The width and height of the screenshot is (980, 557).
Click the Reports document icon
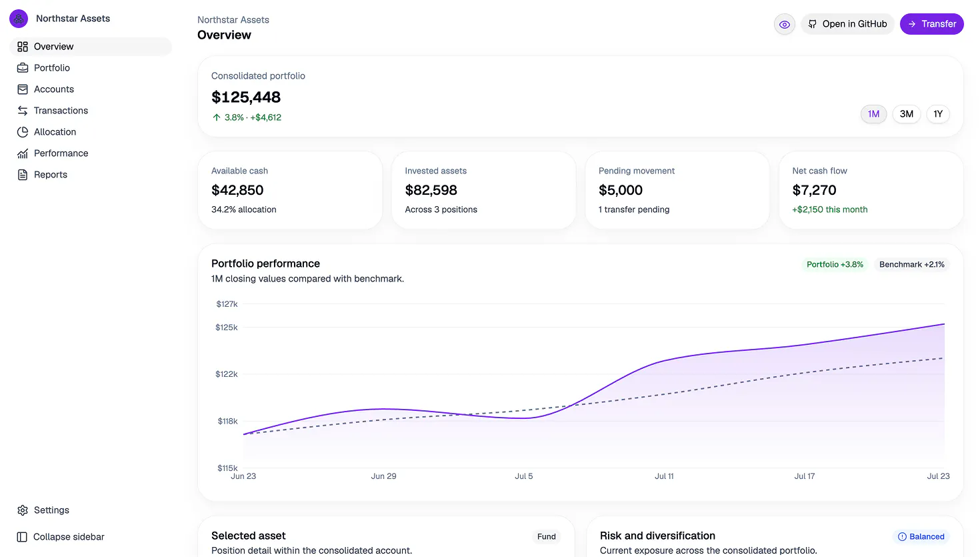[23, 175]
